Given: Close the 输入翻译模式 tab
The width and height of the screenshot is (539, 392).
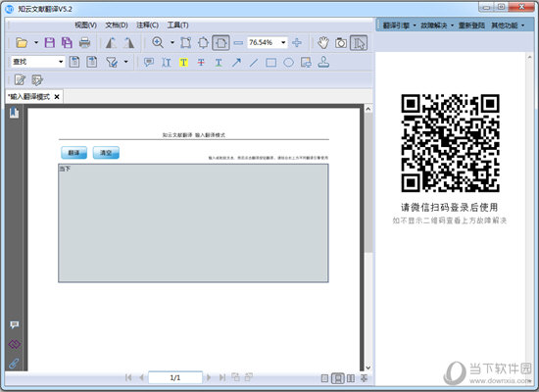Looking at the screenshot, I should coord(57,97).
